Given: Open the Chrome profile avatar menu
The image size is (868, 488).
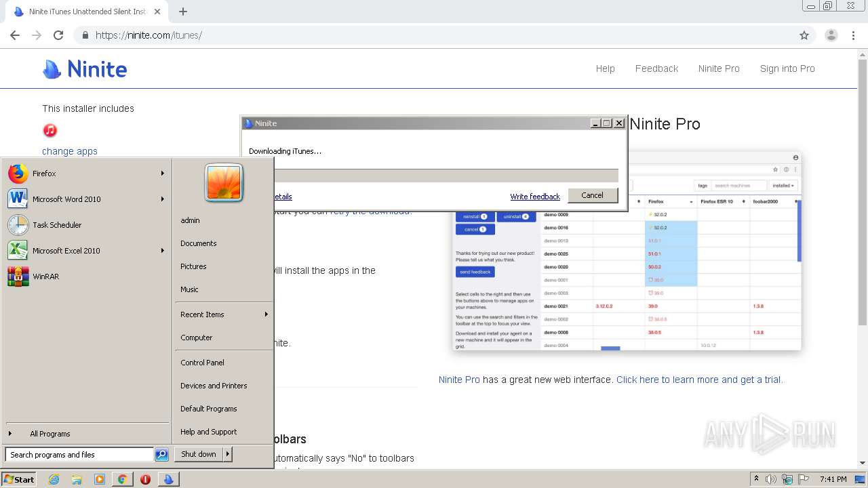Looking at the screenshot, I should coord(831,35).
